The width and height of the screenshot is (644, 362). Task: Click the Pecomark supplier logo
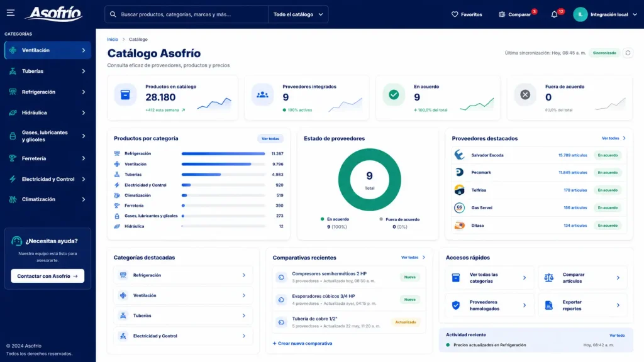pos(459,172)
